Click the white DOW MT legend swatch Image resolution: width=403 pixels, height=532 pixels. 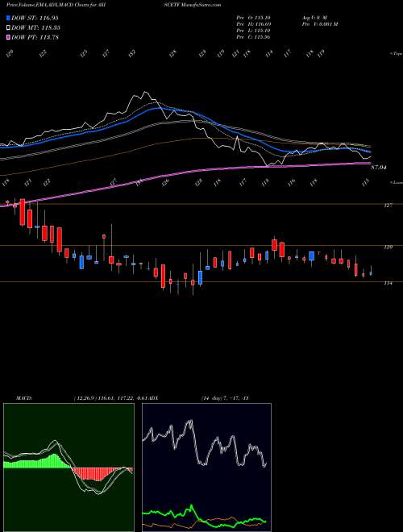pyautogui.click(x=8, y=27)
